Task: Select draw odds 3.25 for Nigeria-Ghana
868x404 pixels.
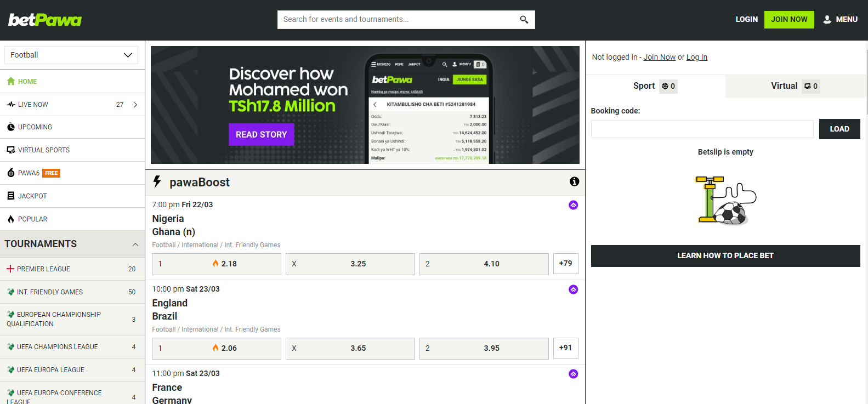Action: [350, 264]
